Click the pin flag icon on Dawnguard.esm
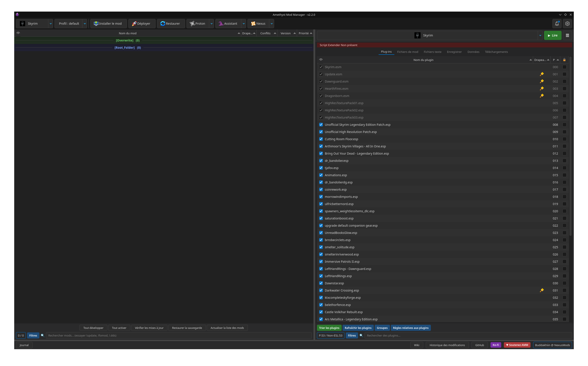This screenshot has height=366, width=588. coord(542,81)
